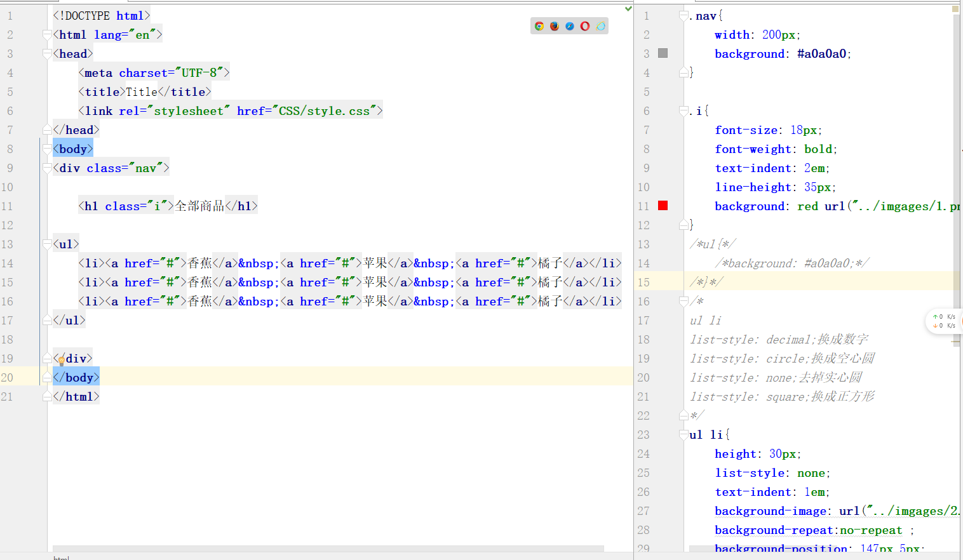
Task: Click 橘子 link text on line 16
Action: pyautogui.click(x=550, y=301)
